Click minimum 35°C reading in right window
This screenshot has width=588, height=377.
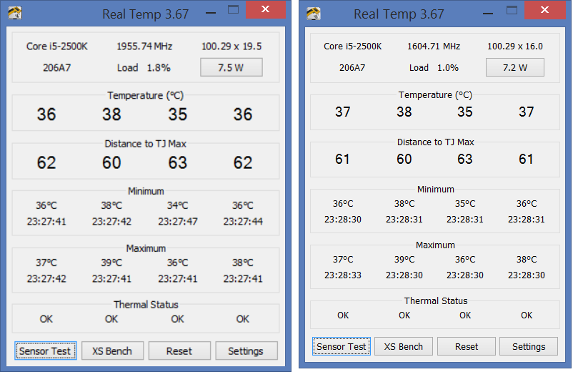(465, 203)
